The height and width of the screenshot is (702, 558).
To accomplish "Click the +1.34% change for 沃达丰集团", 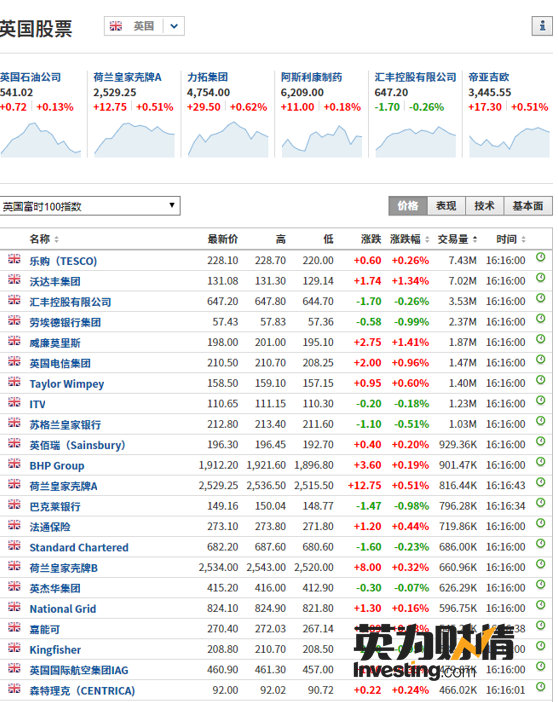I will coord(410,281).
